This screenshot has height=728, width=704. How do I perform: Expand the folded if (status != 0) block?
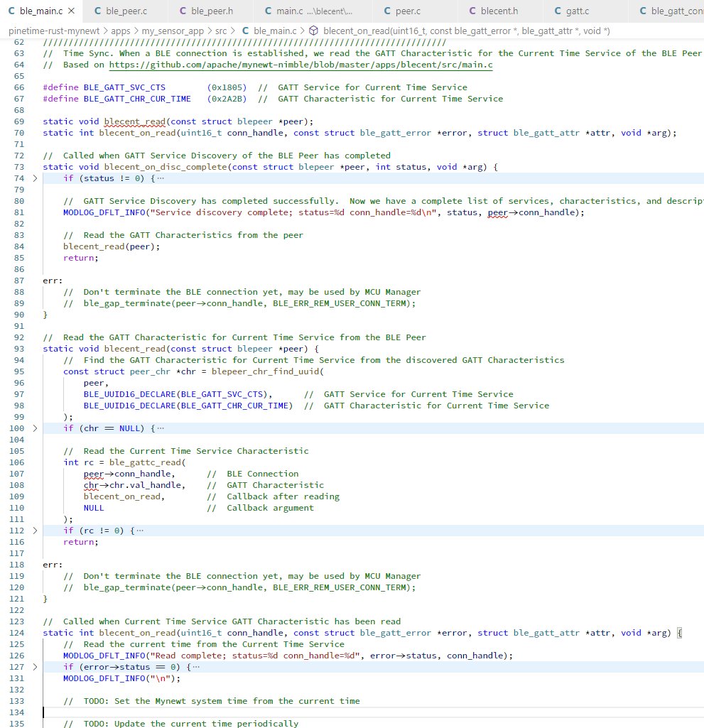(35, 178)
